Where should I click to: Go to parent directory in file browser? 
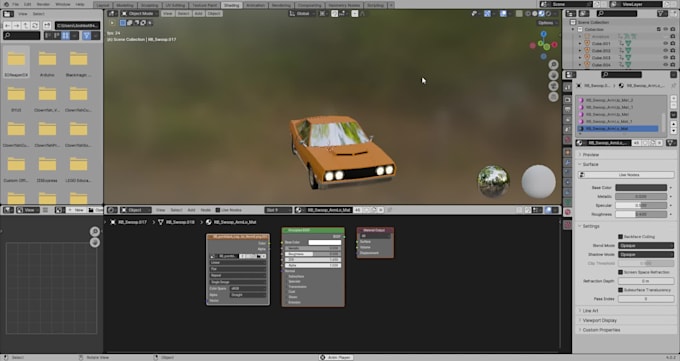pyautogui.click(x=26, y=26)
